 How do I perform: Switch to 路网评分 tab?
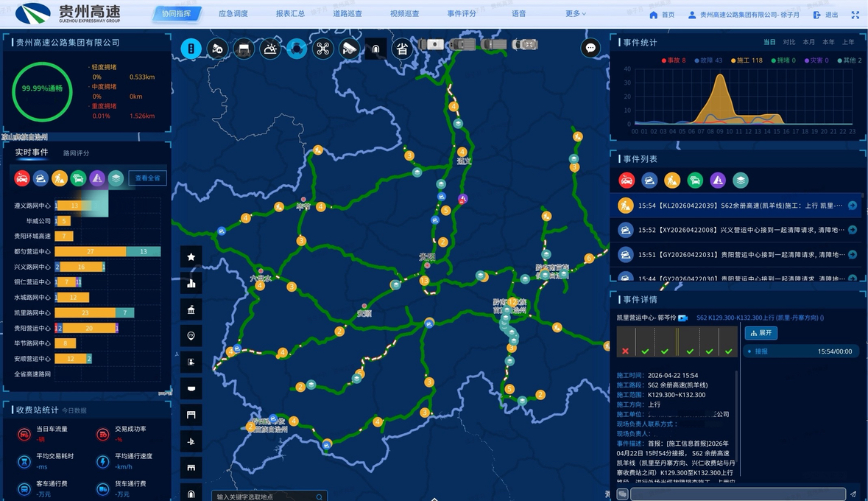click(76, 153)
